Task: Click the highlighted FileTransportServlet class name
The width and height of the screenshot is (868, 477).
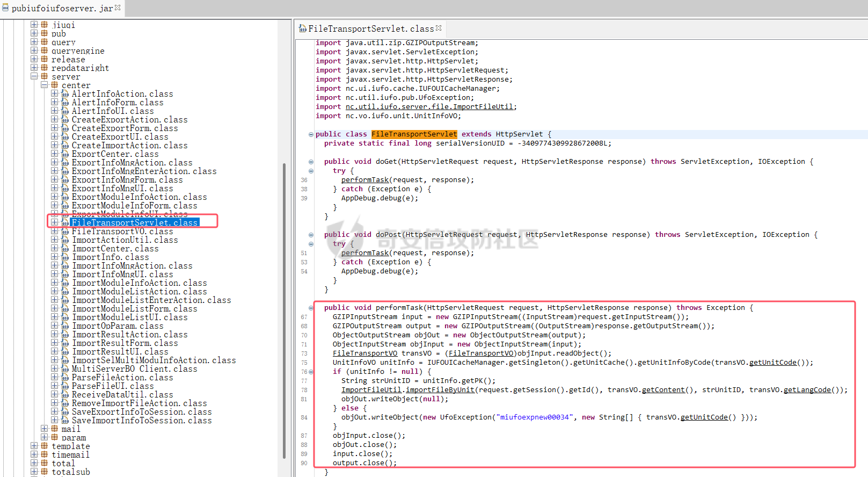Action: (x=414, y=134)
